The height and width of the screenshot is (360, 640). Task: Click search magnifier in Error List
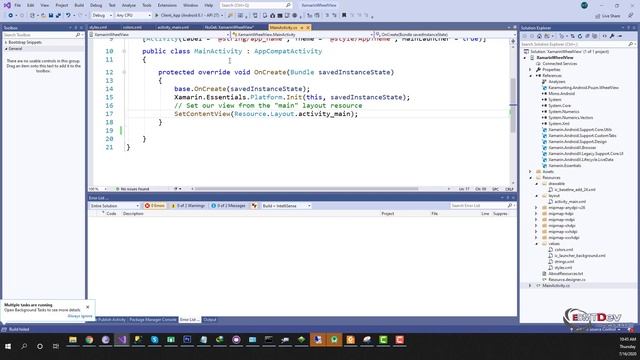[x=509, y=206]
